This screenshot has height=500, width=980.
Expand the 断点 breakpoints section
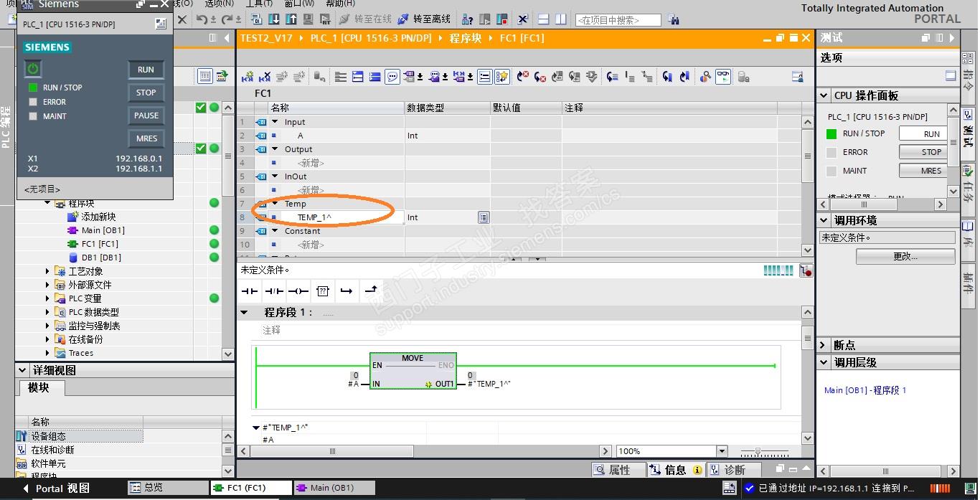(824, 345)
